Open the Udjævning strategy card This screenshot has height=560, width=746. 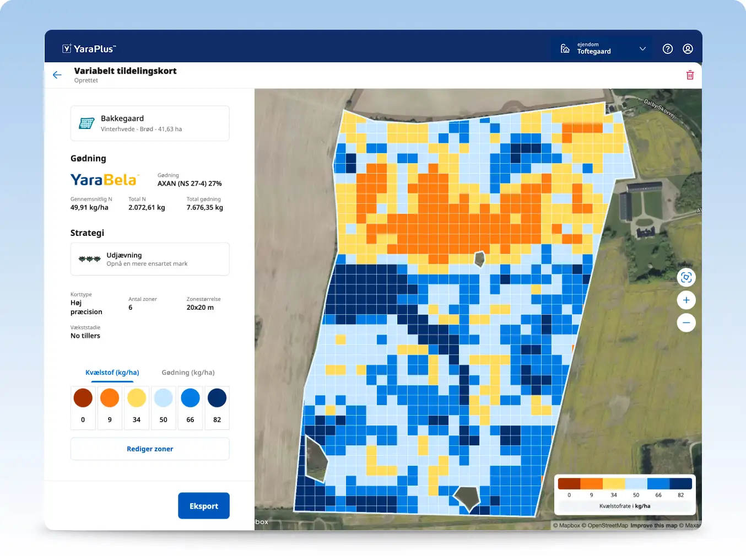(150, 259)
